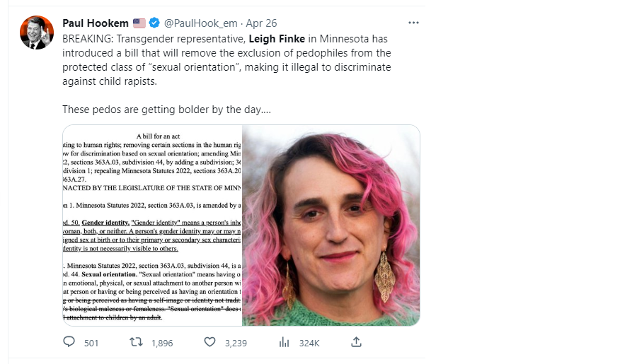Open the three-dot more options menu

click(x=413, y=23)
